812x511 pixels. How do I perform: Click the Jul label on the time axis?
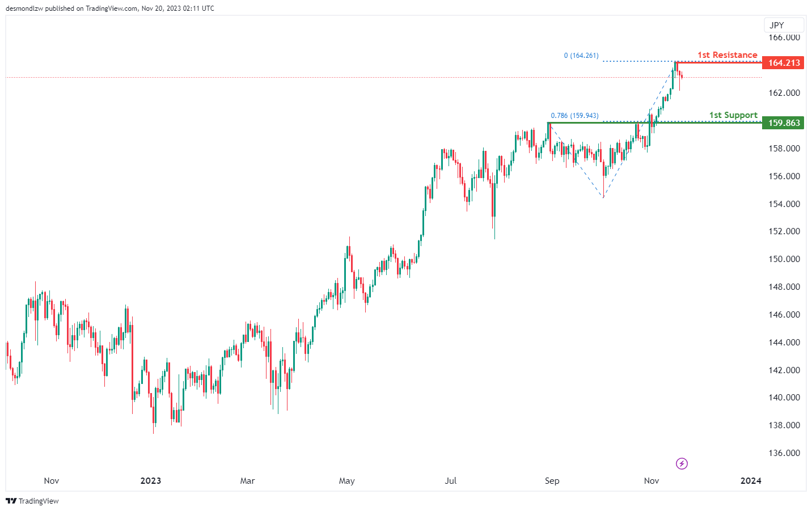coord(450,481)
